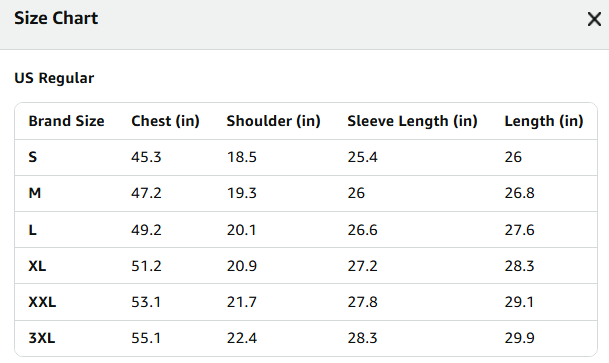The height and width of the screenshot is (363, 609).
Task: Click shoulder value 19.3 for size M
Action: click(242, 193)
